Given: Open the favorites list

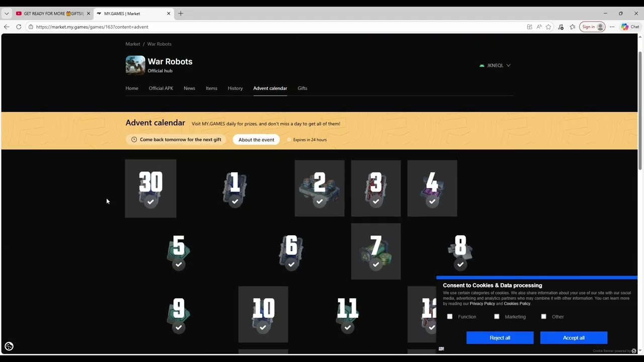Looking at the screenshot, I should tap(573, 27).
